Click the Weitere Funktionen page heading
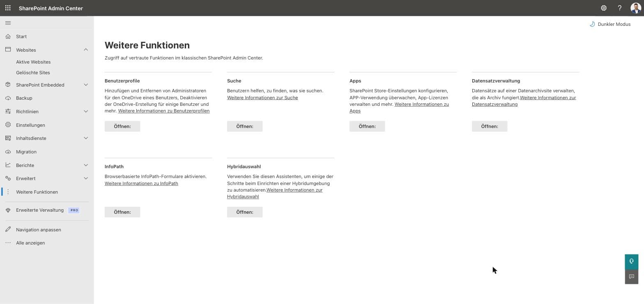 pyautogui.click(x=147, y=45)
